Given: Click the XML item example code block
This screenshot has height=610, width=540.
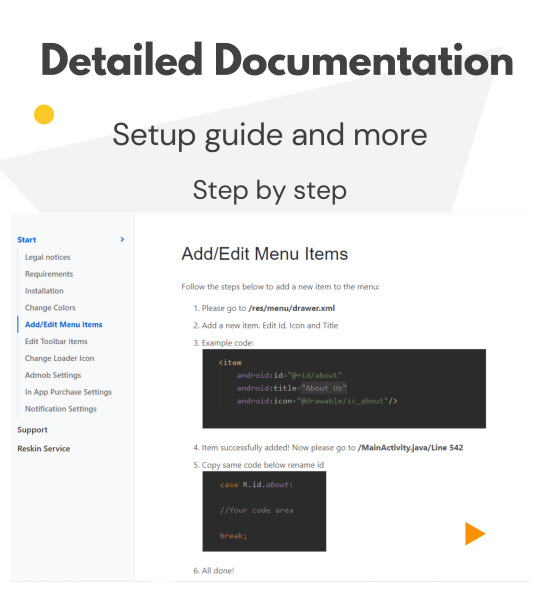Looking at the screenshot, I should [344, 389].
